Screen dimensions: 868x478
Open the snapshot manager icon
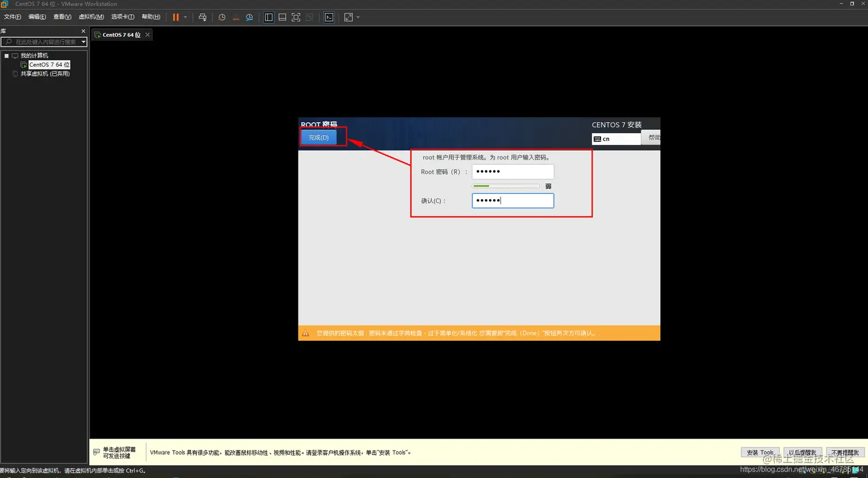click(x=249, y=17)
